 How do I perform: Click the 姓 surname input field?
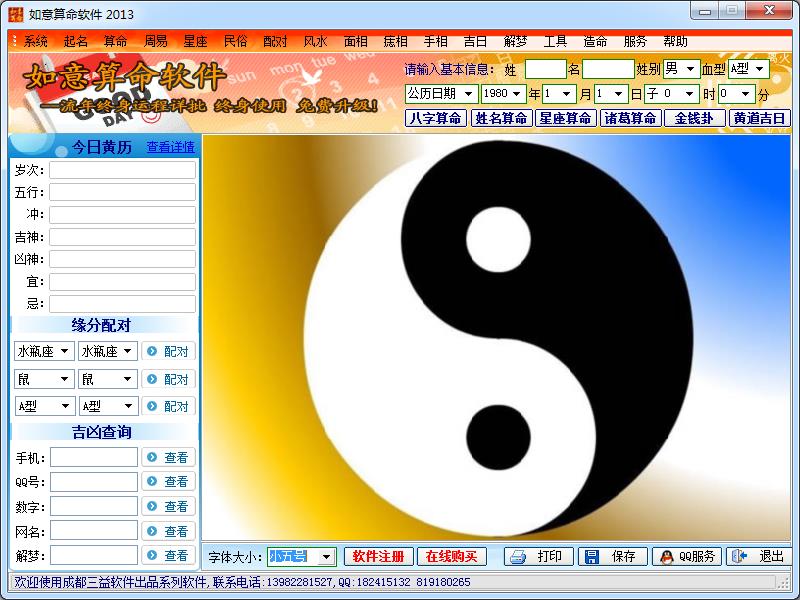click(x=545, y=69)
